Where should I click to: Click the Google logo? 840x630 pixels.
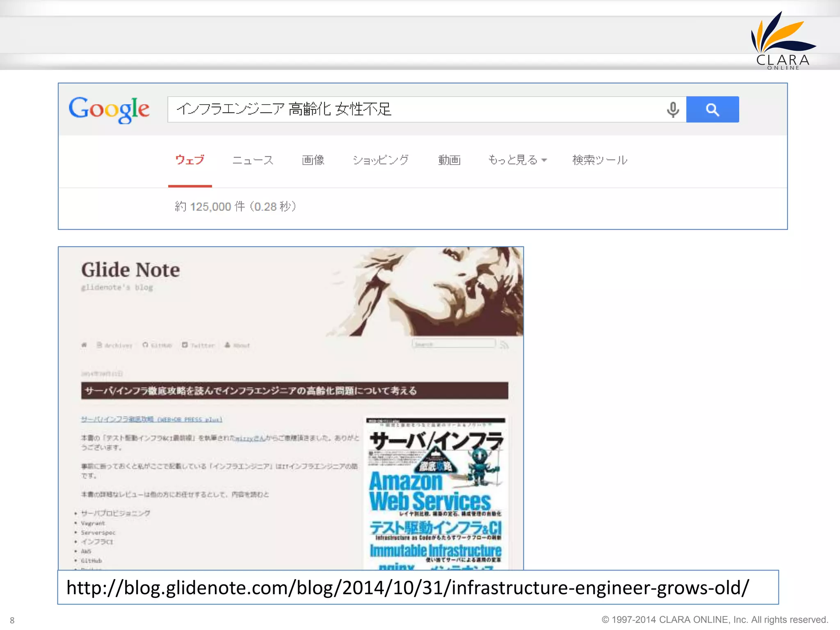(109, 110)
